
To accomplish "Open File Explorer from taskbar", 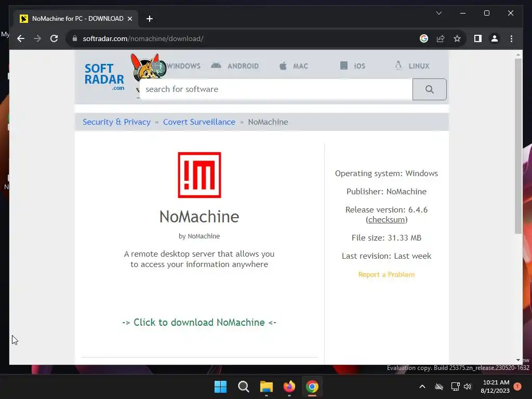I will point(267,387).
